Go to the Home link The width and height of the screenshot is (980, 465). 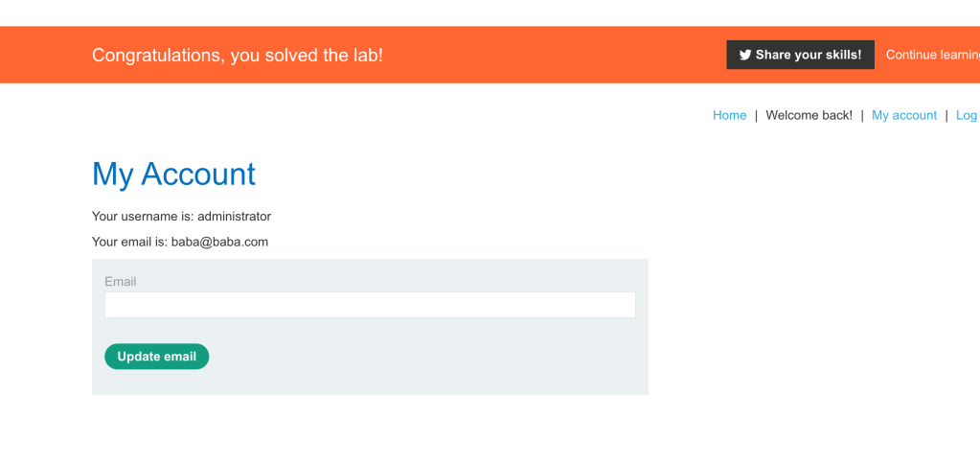[x=729, y=115]
